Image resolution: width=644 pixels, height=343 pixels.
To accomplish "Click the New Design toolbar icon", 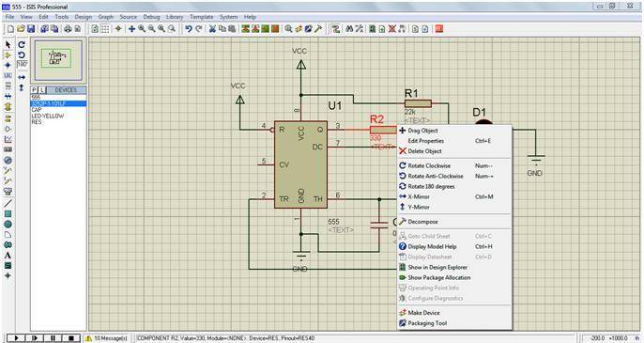I will coord(10,29).
